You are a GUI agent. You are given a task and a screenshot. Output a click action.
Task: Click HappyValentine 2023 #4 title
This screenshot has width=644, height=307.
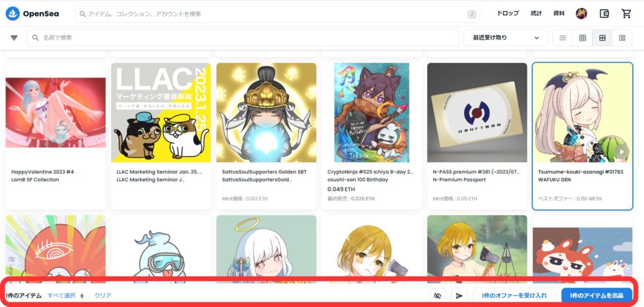click(x=43, y=172)
